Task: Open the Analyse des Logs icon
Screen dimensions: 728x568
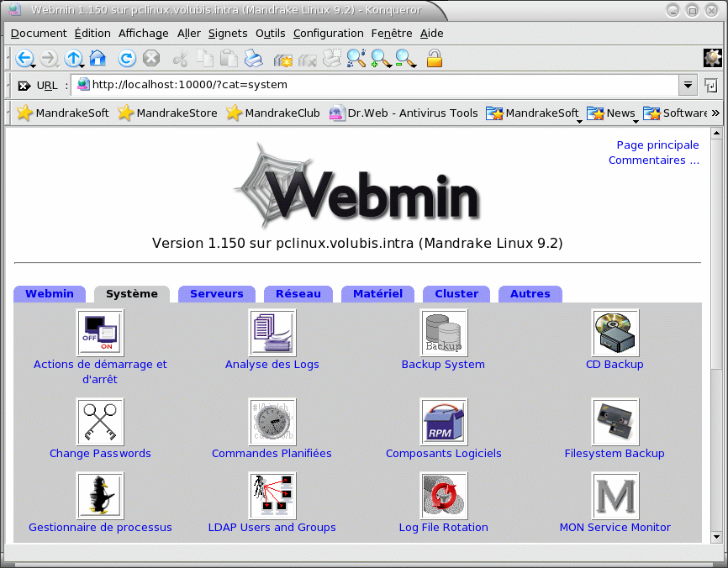Action: click(272, 334)
